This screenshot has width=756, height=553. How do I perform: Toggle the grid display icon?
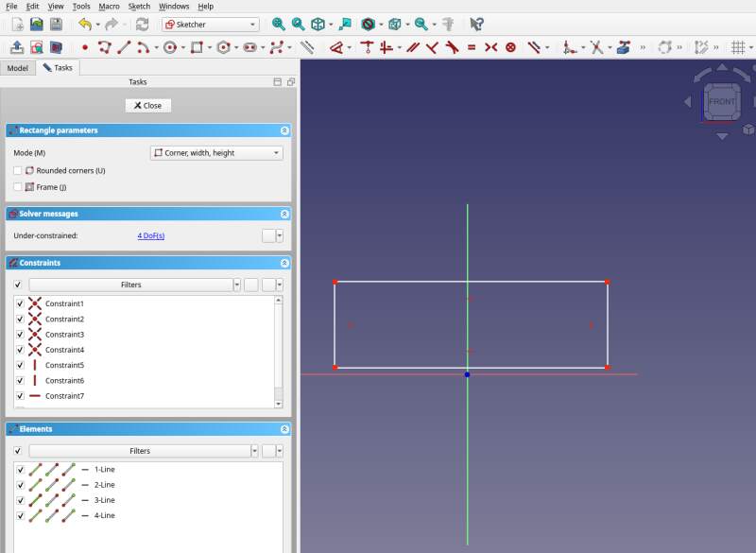[738, 45]
